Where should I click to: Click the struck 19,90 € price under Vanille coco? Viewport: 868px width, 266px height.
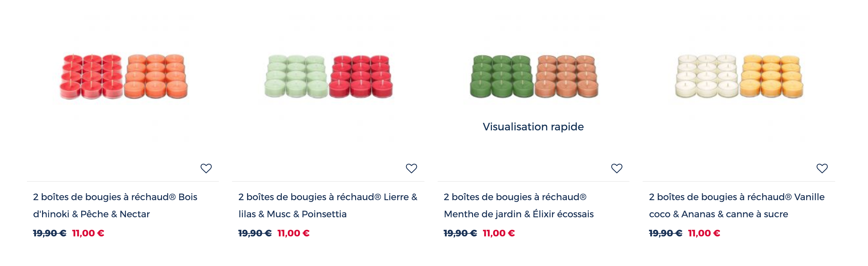[666, 233]
